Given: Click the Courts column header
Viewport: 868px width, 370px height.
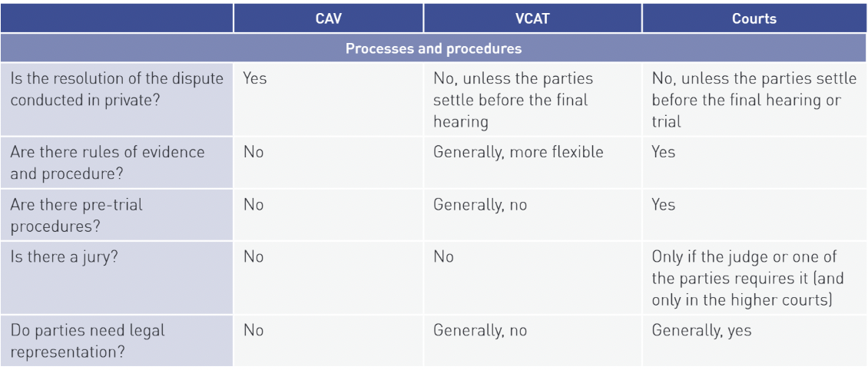Looking at the screenshot, I should (754, 18).
